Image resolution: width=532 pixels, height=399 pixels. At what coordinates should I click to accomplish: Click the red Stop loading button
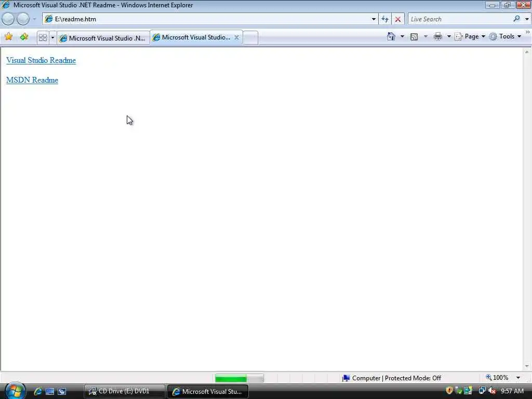[x=397, y=19]
